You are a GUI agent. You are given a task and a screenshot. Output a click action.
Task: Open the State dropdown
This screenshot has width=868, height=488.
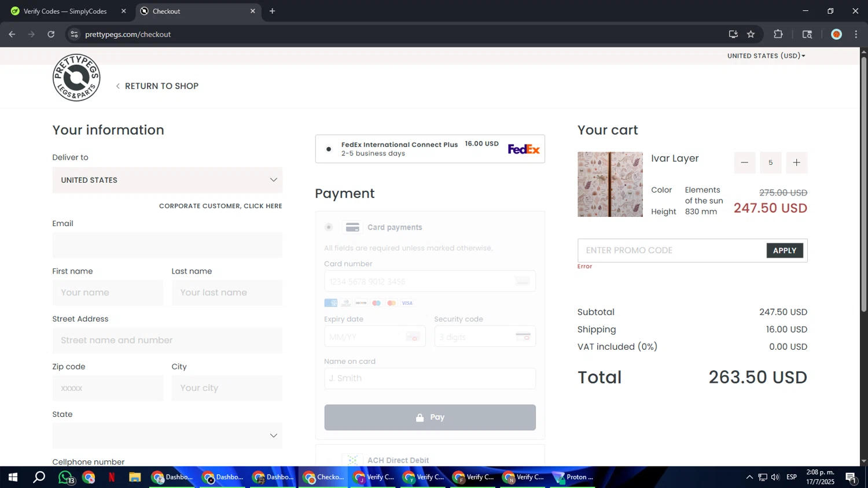pyautogui.click(x=167, y=435)
